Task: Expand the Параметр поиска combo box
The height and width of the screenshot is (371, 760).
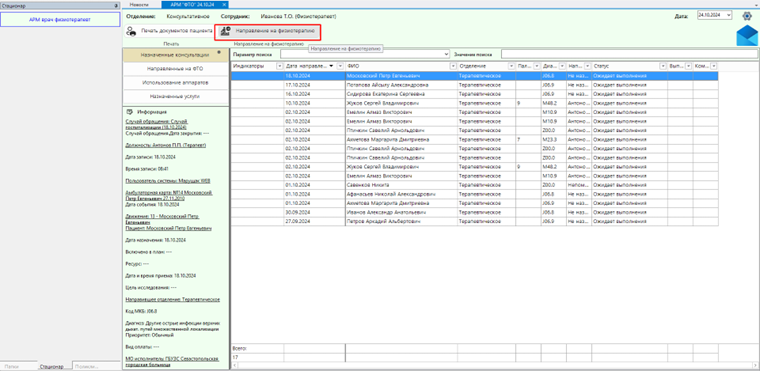Action: [x=446, y=54]
